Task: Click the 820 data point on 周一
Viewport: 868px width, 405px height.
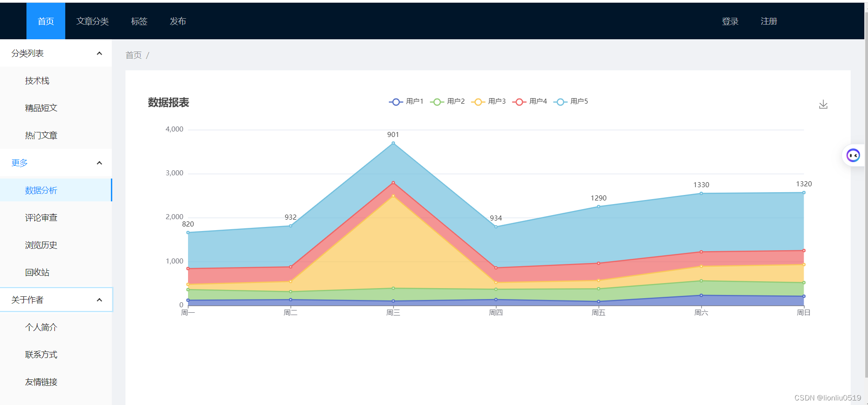Action: click(x=188, y=233)
